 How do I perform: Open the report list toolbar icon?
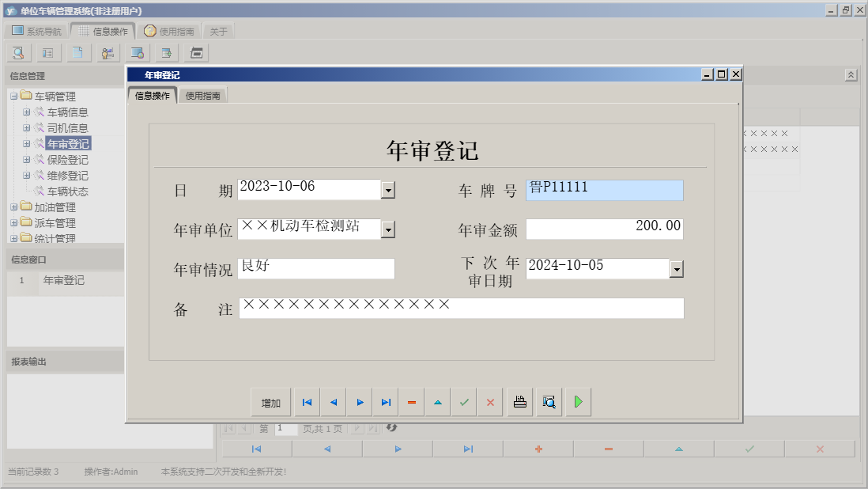click(48, 52)
